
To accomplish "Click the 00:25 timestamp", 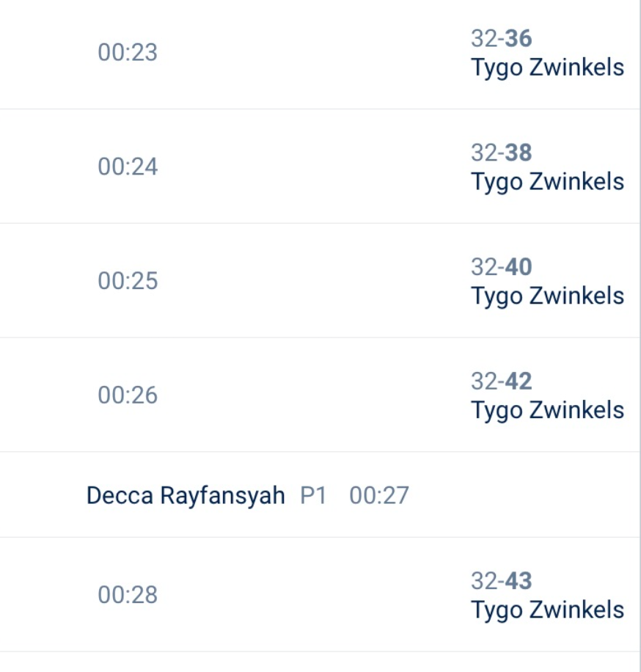I will 128,281.
